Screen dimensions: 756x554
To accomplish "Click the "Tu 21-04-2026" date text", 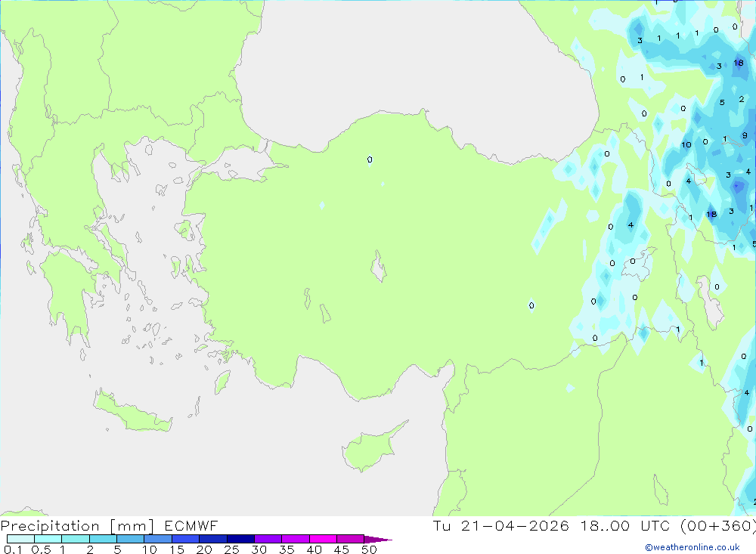I will 501,525.
